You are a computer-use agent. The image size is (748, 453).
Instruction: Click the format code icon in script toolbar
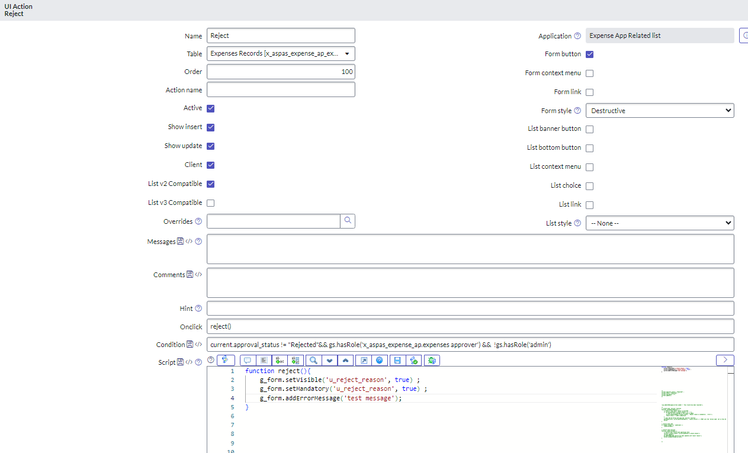pos(264,360)
